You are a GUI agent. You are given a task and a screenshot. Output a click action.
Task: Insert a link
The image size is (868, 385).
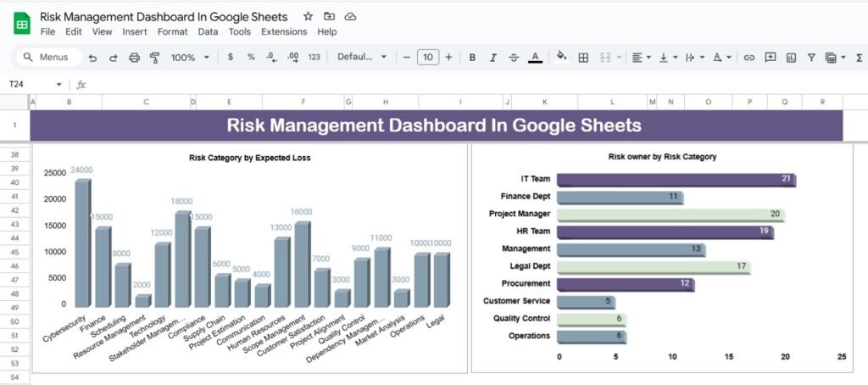(x=749, y=57)
